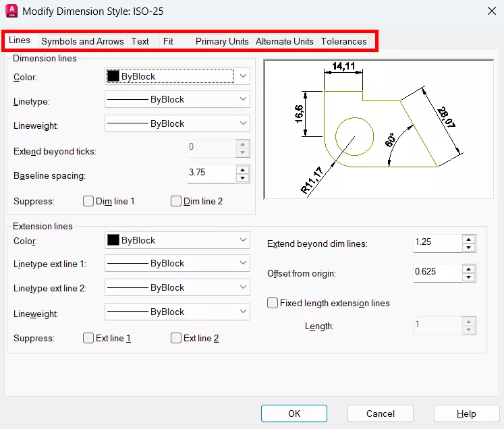
Task: Decrease Offset from origin value
Action: coord(468,277)
